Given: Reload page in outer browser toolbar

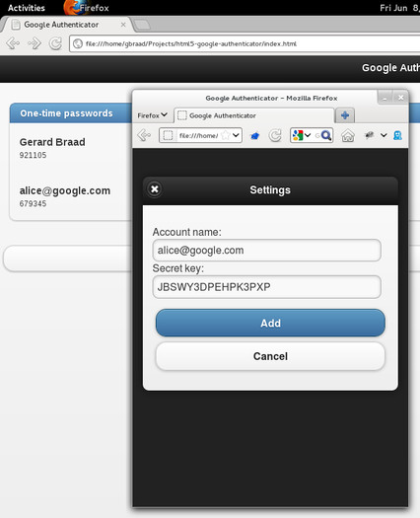Looking at the screenshot, I should pyautogui.click(x=55, y=43).
